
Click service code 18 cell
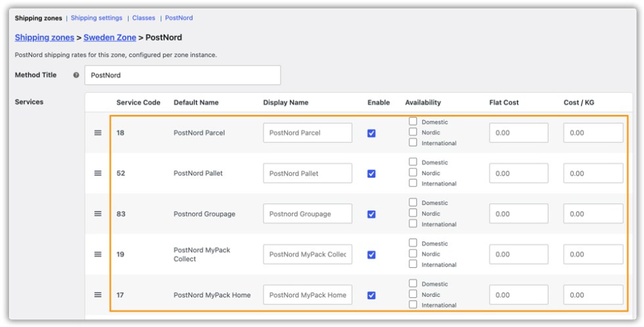[120, 133]
